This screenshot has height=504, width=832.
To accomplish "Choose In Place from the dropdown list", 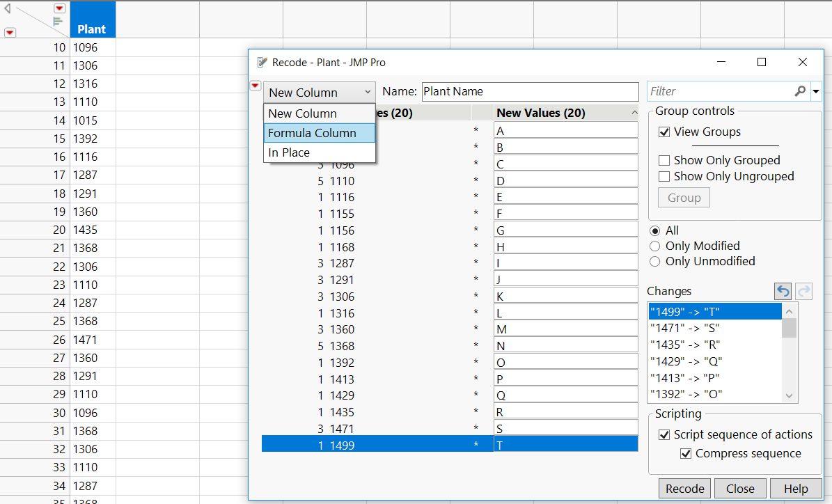I will 289,152.
